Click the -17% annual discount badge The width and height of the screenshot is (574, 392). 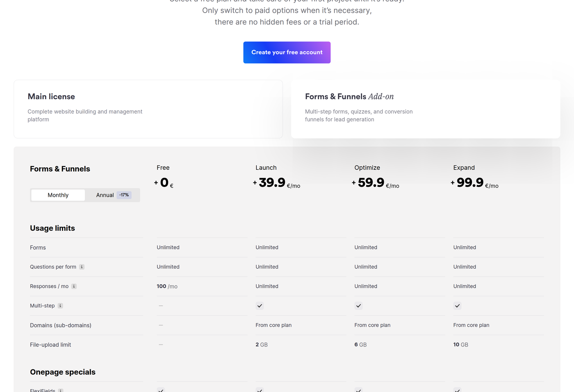[x=124, y=195]
